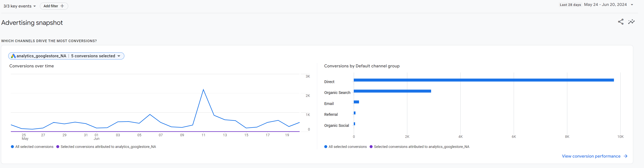Viewport: 644px width, 168px height.
Task: Click the Referral channel label
Action: [331, 115]
